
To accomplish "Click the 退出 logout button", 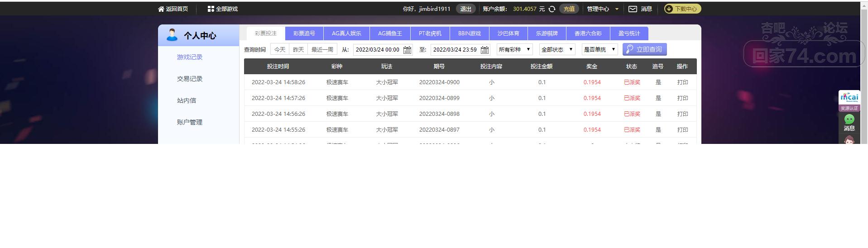I will point(466,9).
